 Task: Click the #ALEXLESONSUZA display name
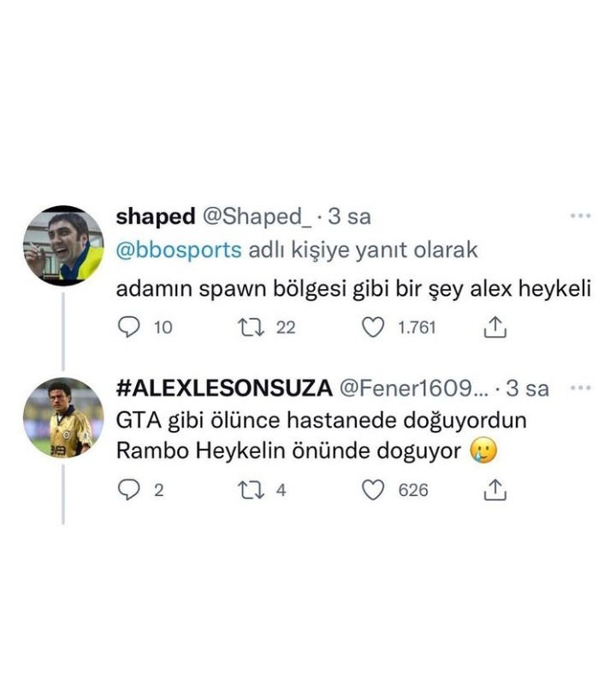(224, 388)
